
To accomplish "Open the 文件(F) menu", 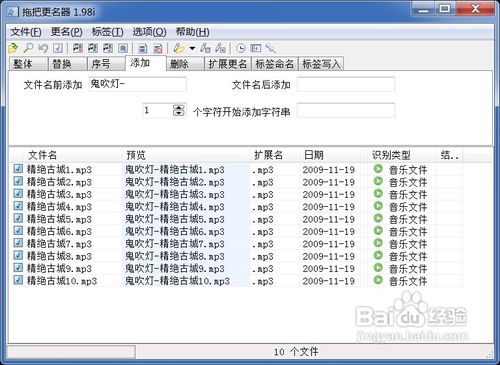I will (26, 32).
